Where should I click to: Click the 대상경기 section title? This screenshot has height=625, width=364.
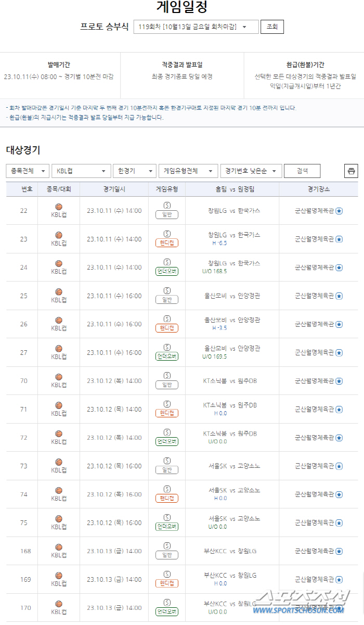[x=23, y=150]
